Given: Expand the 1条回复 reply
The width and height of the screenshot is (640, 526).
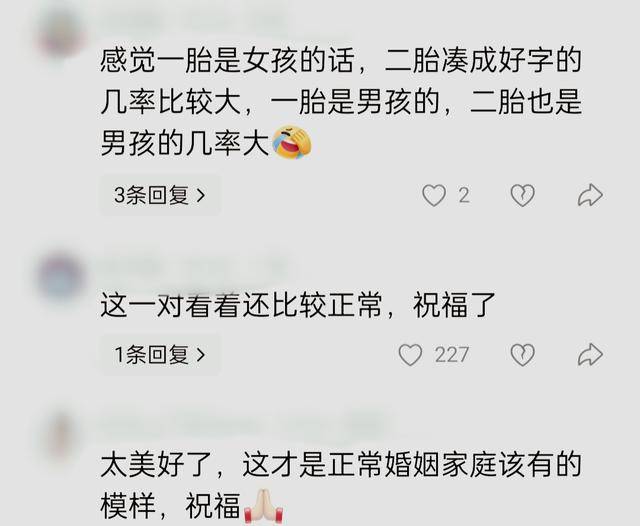Looking at the screenshot, I should coord(160,355).
